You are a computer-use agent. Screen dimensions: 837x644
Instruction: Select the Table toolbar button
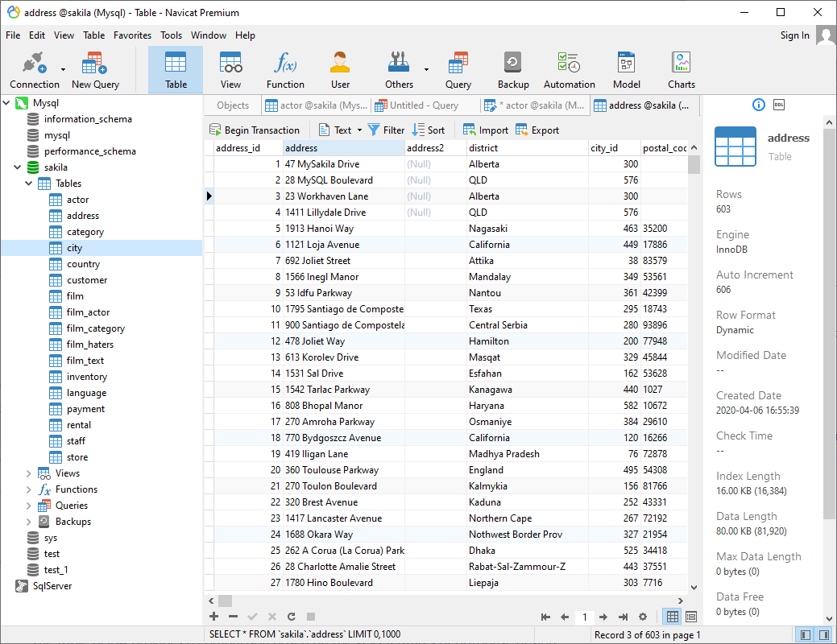pos(176,70)
